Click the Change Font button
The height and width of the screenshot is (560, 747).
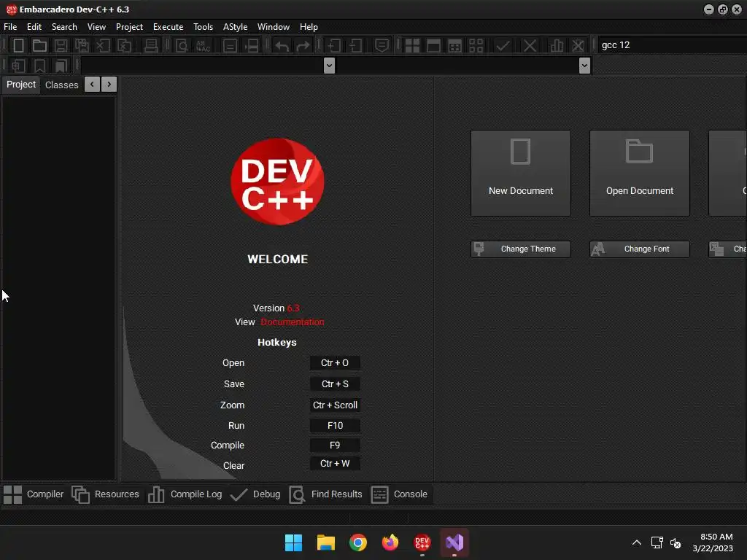tap(639, 249)
